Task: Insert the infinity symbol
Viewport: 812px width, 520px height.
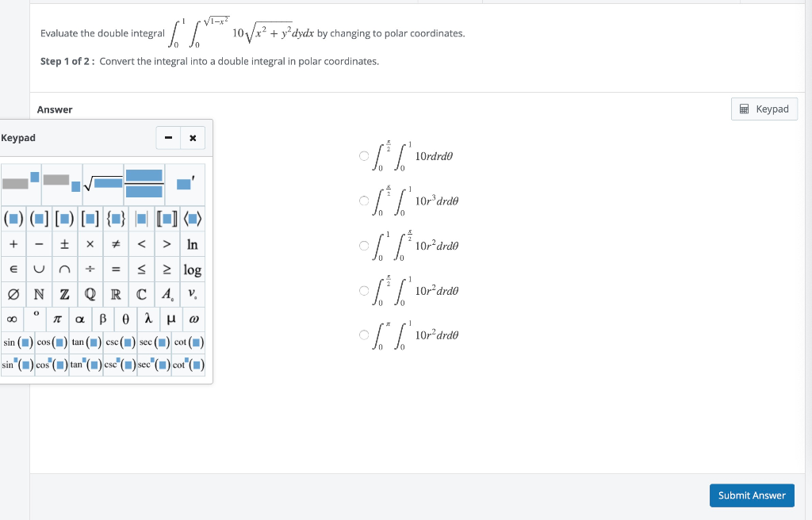Action: click(x=12, y=319)
